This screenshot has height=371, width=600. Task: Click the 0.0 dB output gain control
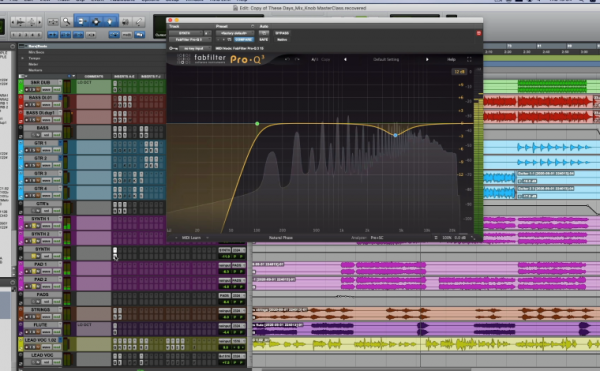[460, 238]
